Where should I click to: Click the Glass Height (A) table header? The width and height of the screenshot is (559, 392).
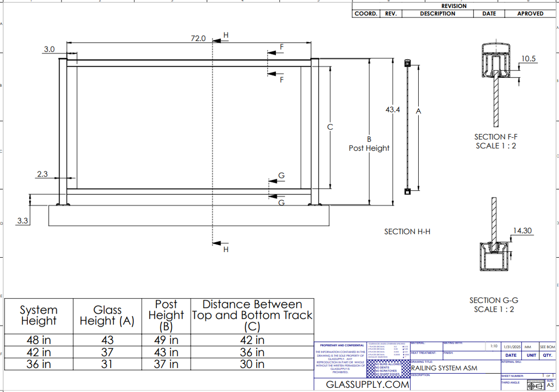coord(107,315)
